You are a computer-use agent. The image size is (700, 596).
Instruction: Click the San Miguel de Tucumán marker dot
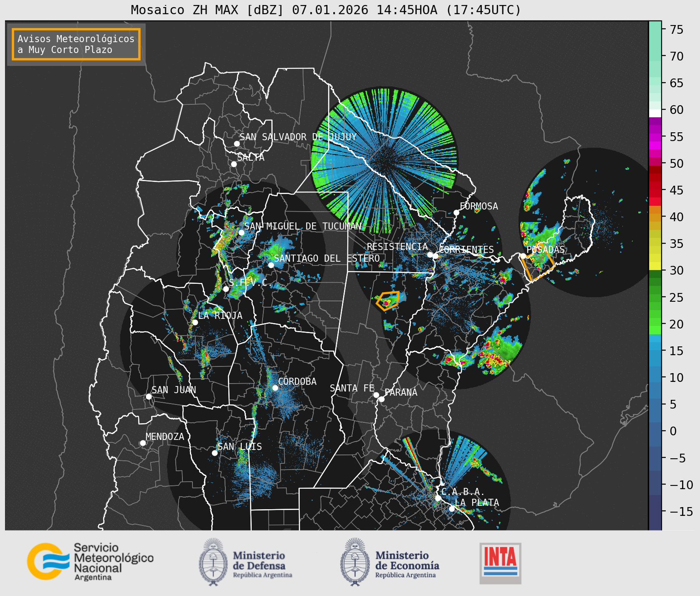pyautogui.click(x=241, y=232)
